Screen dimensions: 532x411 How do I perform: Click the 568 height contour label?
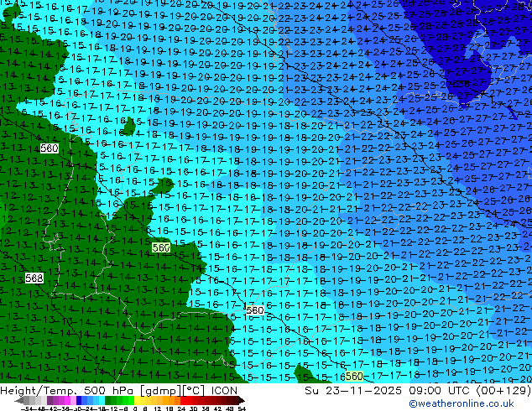pos(34,278)
